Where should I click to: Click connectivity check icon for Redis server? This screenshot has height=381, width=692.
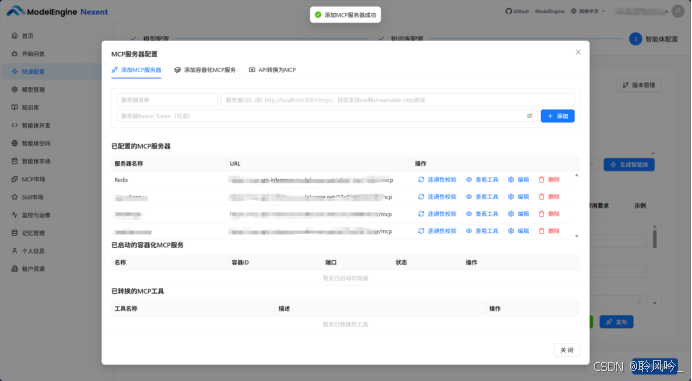421,180
